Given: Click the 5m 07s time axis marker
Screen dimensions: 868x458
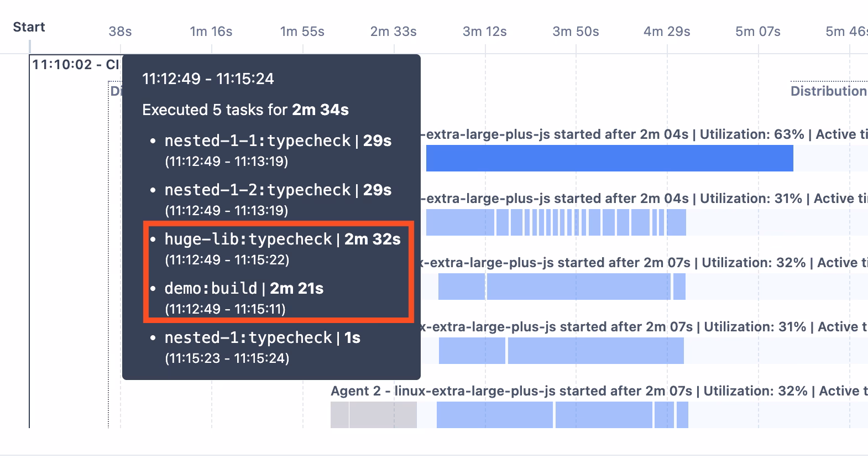Looking at the screenshot, I should point(757,32).
